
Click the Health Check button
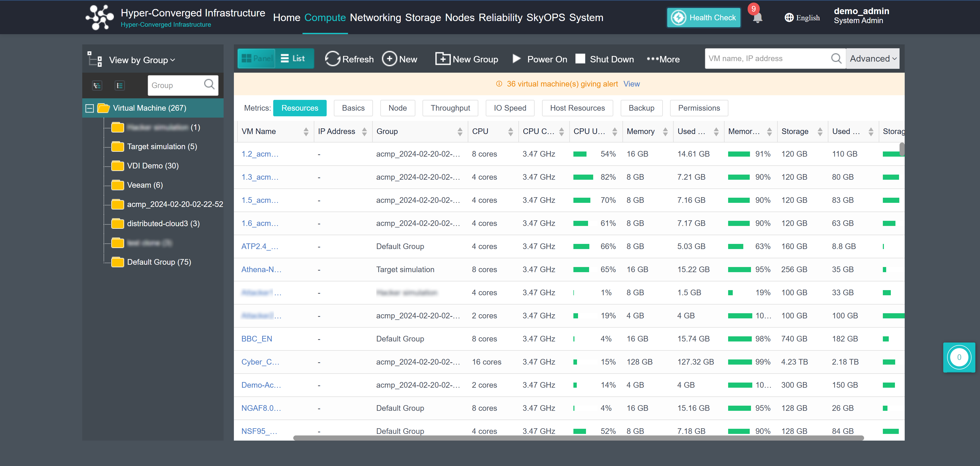pyautogui.click(x=703, y=18)
